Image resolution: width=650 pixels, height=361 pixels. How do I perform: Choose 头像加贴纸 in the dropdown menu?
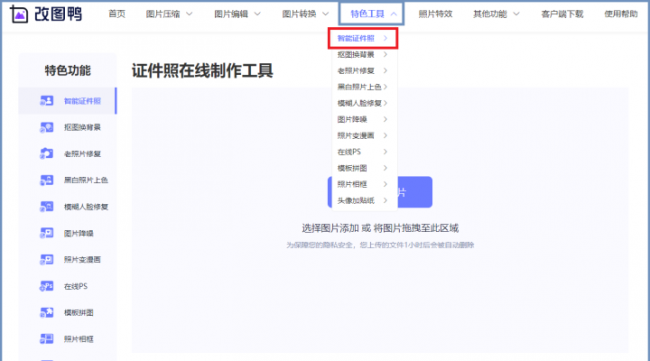363,201
